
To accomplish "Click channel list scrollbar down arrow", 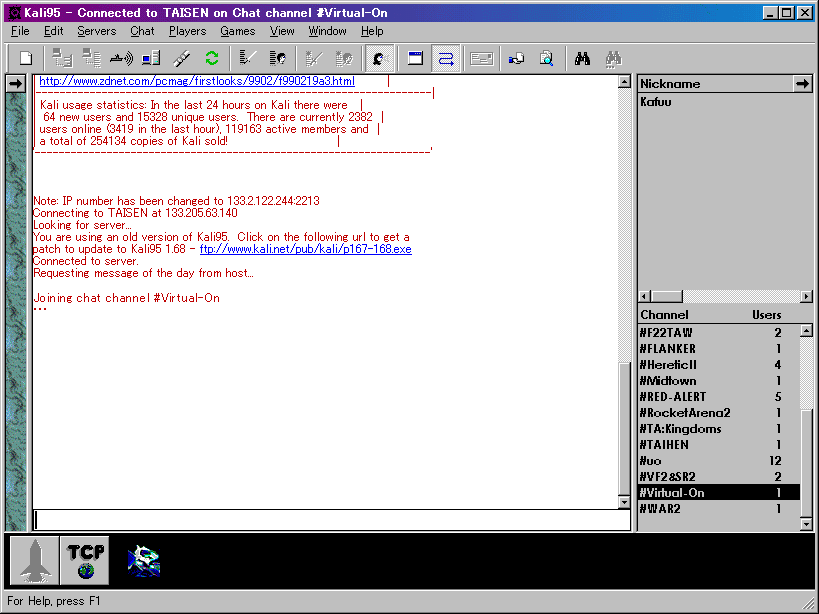I will pyautogui.click(x=806, y=524).
